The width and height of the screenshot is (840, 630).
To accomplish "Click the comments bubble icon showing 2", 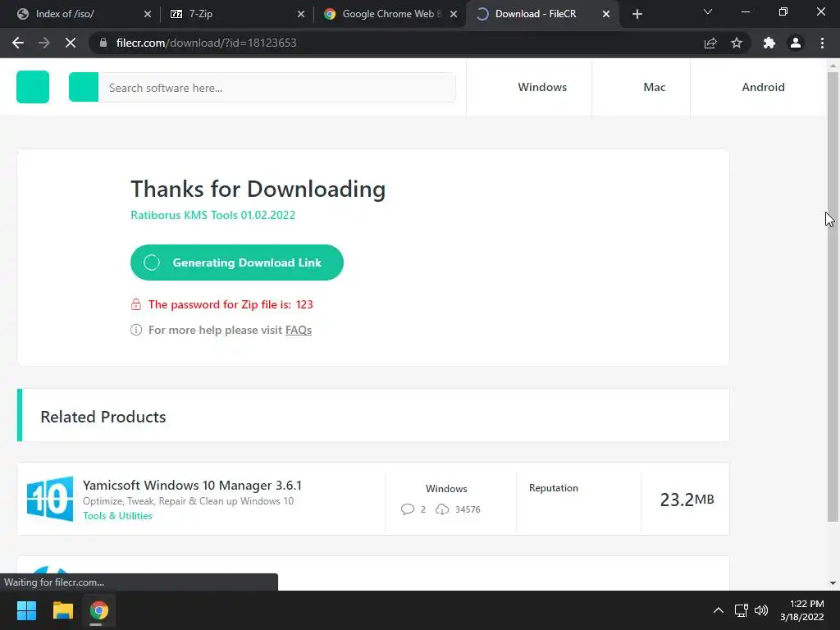I will coord(408,509).
